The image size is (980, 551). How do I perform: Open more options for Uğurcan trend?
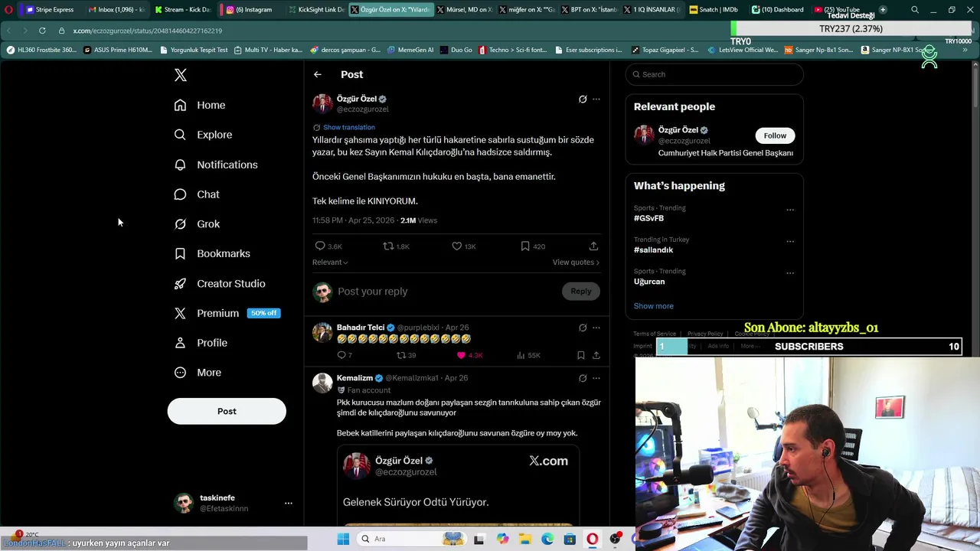[x=790, y=273]
